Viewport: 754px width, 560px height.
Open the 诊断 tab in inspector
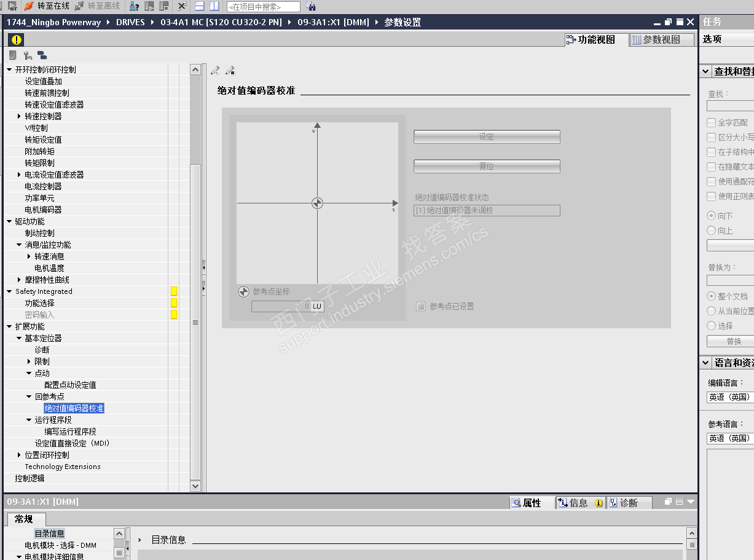point(629,503)
